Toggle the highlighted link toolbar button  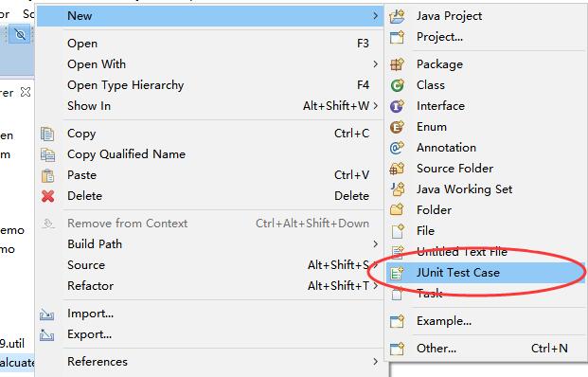click(20, 35)
